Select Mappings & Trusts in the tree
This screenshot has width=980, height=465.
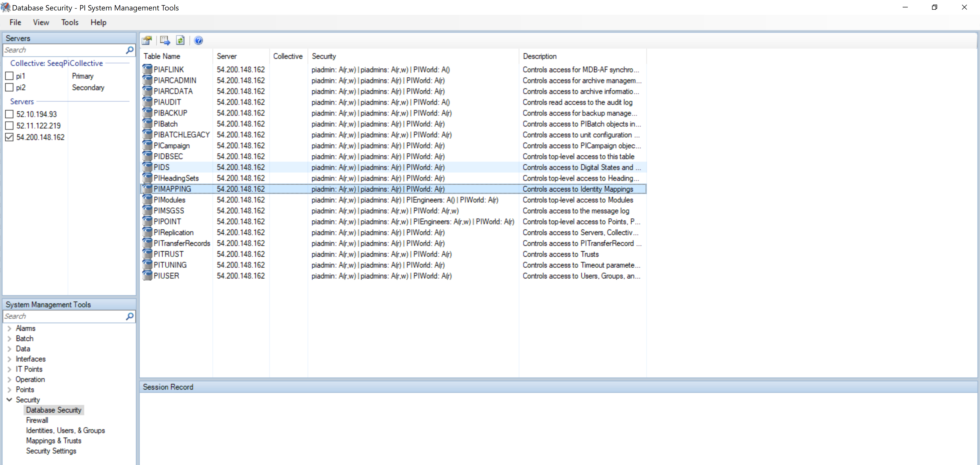(x=53, y=441)
